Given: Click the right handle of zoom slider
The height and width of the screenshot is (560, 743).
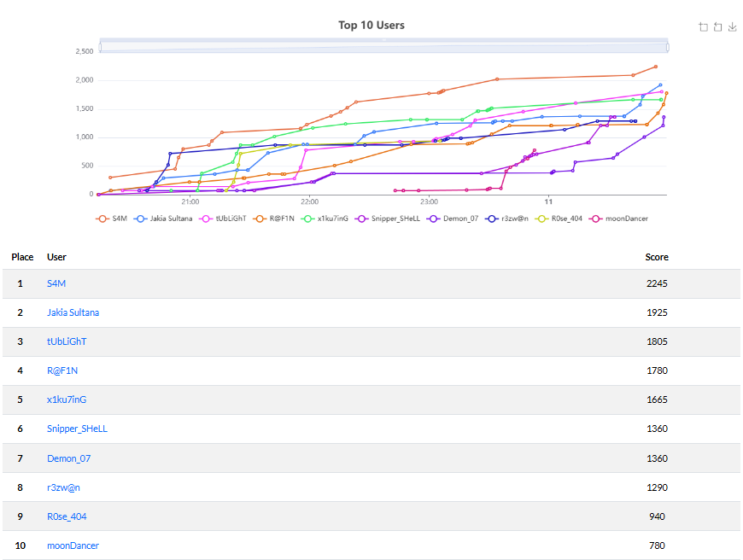Looking at the screenshot, I should (x=667, y=46).
